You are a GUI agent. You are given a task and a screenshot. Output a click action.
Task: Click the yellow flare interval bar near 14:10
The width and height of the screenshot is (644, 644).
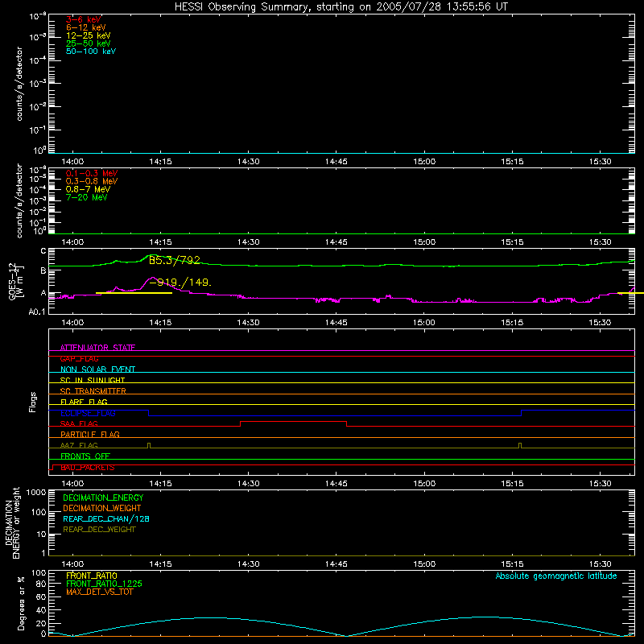point(134,293)
